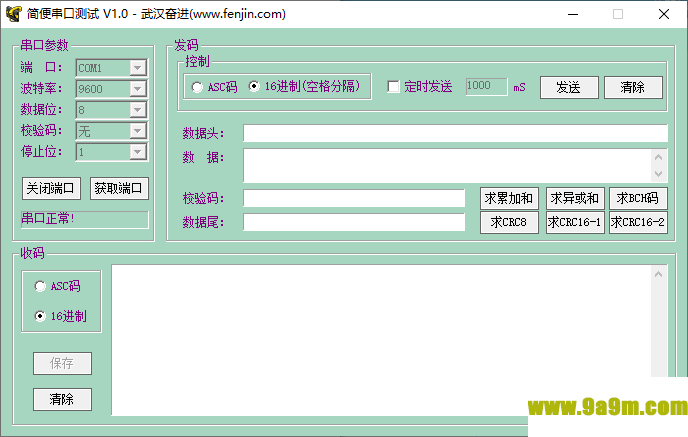Focus the 数据尾 input field
The image size is (688, 437).
pos(354,222)
